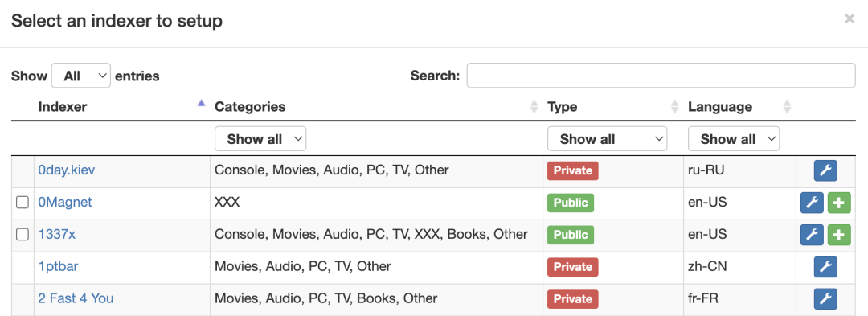Add the 0Magnet indexer with its plus icon
868x316 pixels.
coord(839,203)
